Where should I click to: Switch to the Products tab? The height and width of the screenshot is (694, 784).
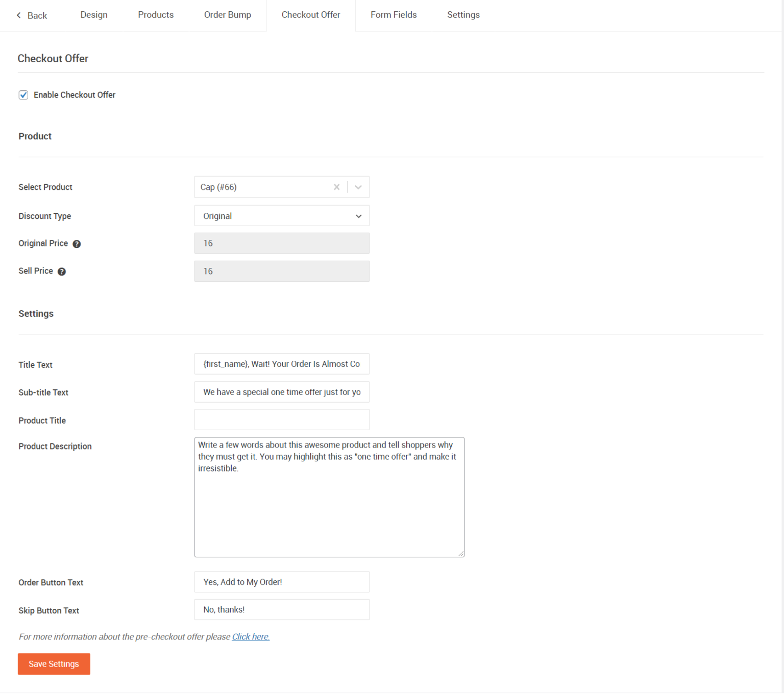pos(156,15)
